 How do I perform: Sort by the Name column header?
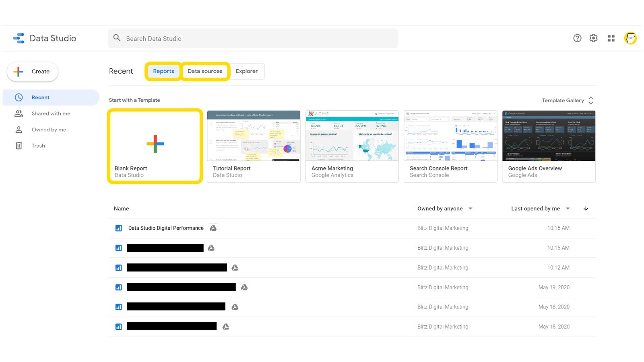tap(121, 208)
